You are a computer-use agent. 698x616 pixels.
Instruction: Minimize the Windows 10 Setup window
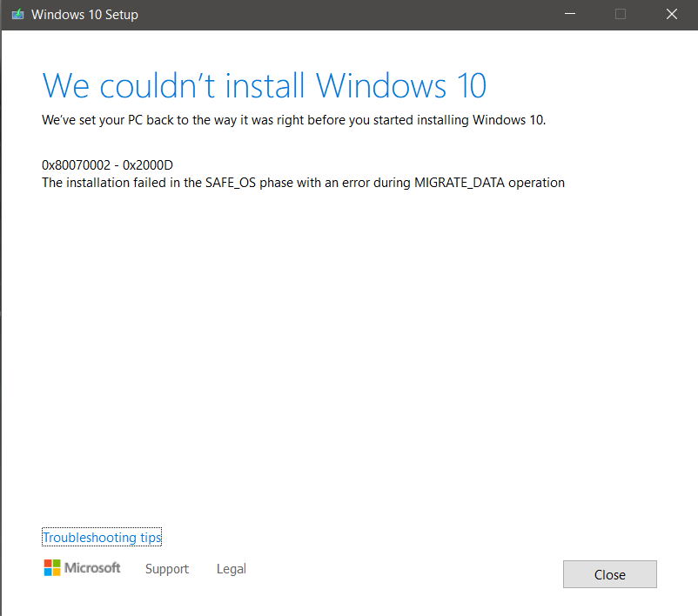tap(570, 14)
